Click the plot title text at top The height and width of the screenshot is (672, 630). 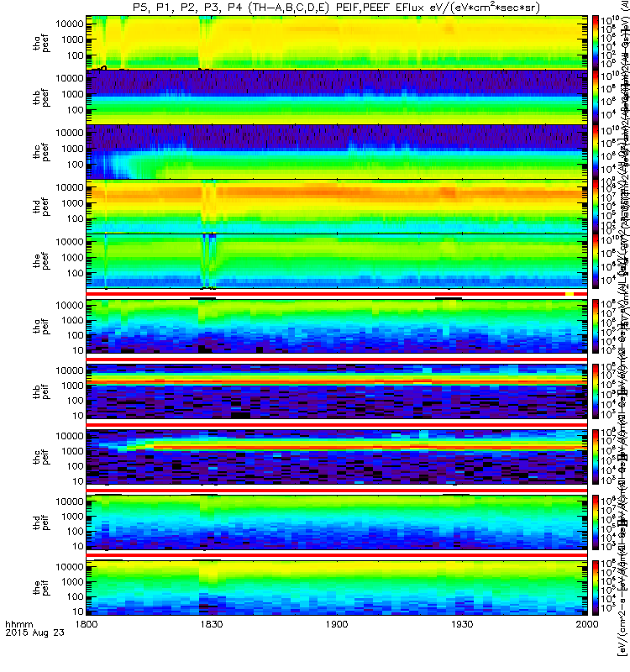pos(337,8)
